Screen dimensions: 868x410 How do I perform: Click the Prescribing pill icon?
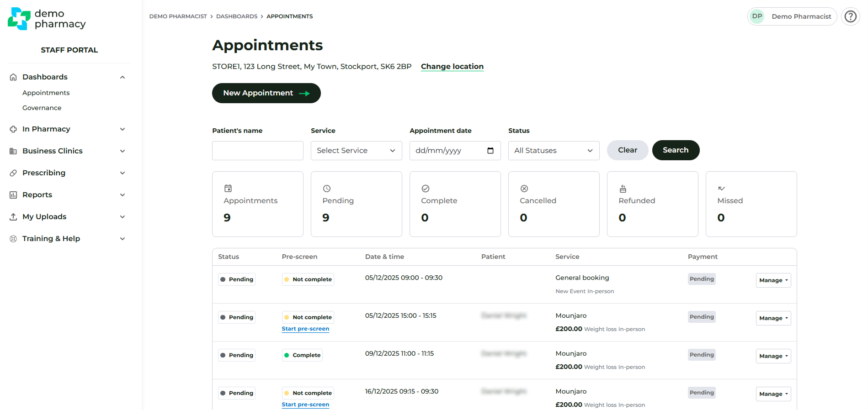[13, 173]
